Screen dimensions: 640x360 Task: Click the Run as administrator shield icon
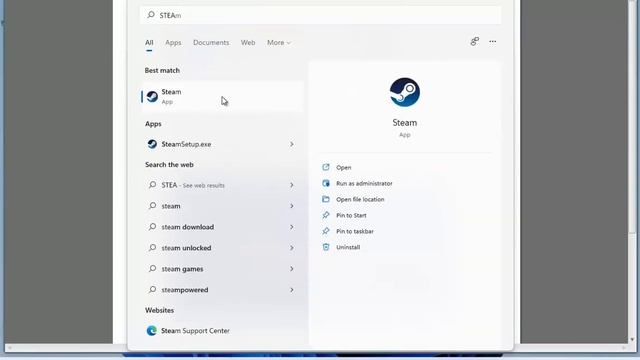coord(326,183)
